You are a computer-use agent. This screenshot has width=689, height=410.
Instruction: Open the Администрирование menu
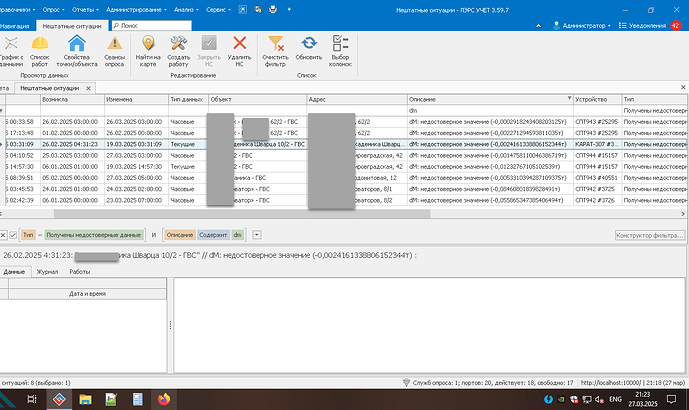click(x=136, y=9)
